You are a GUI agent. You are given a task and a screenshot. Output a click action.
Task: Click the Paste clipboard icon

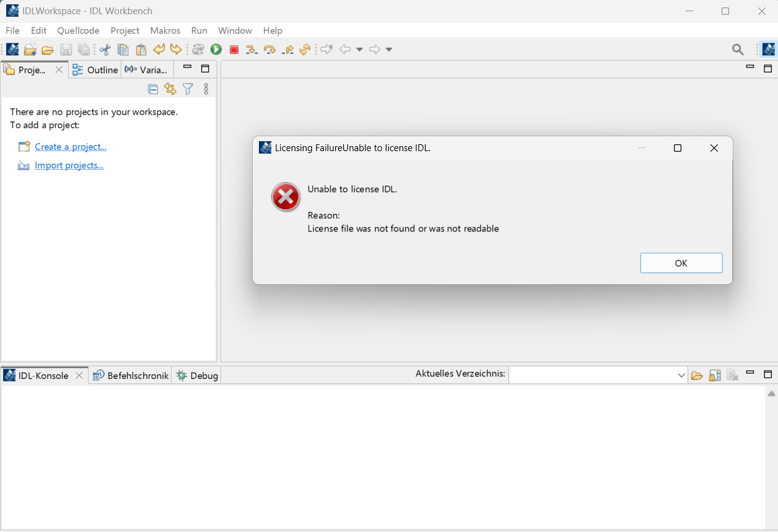tap(141, 50)
